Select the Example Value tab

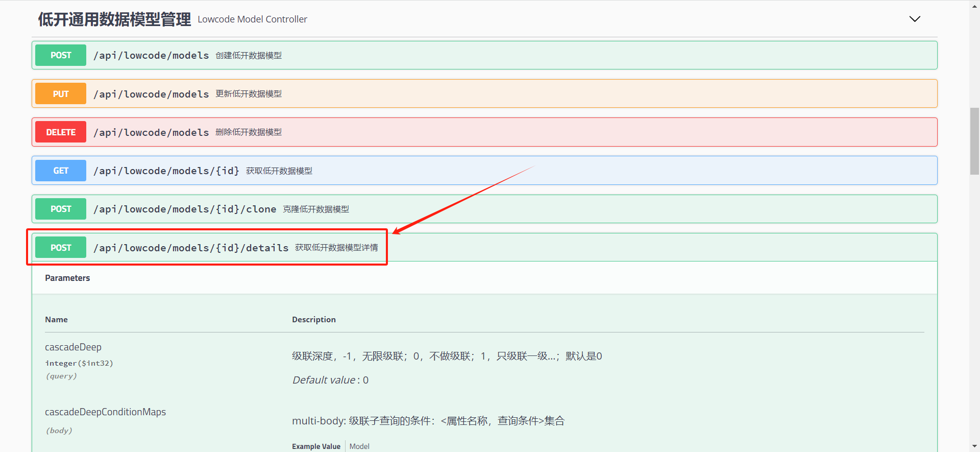coord(316,446)
